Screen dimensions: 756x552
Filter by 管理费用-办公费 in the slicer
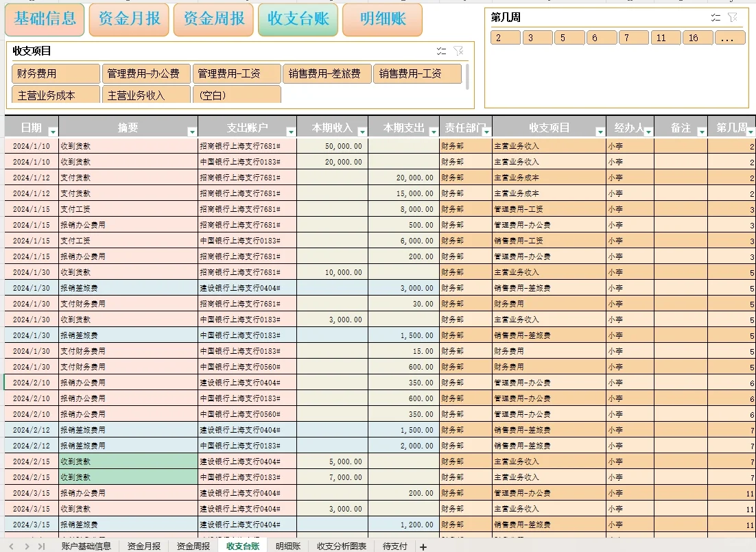tap(146, 74)
